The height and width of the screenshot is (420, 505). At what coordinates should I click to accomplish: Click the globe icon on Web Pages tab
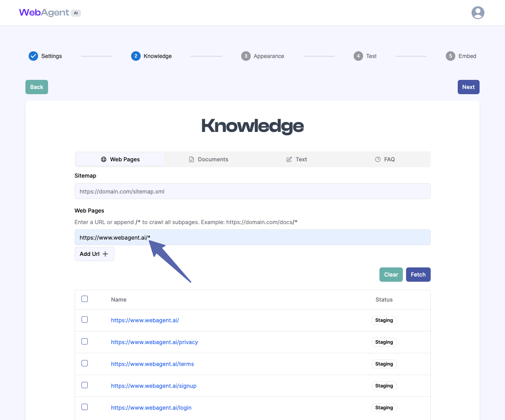(x=104, y=159)
